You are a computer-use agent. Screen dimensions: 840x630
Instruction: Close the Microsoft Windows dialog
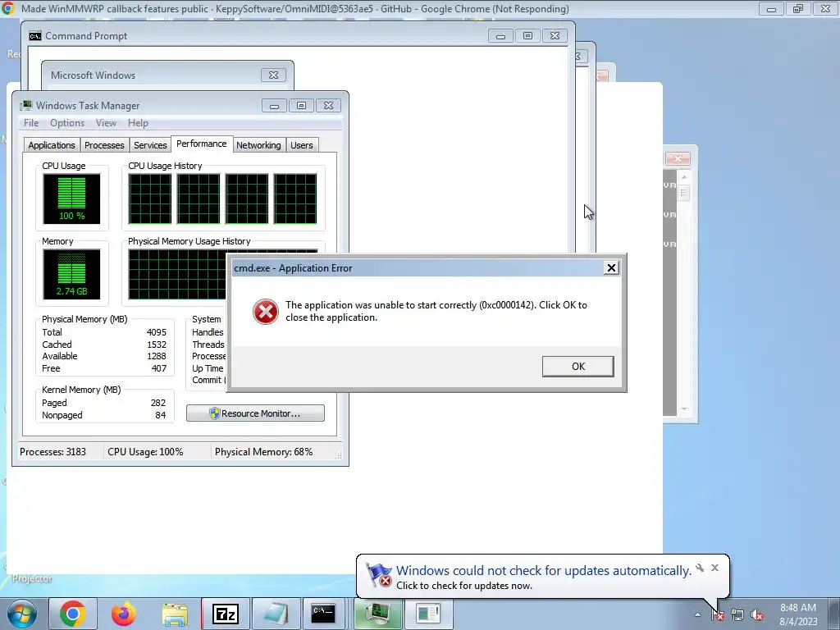pos(273,75)
